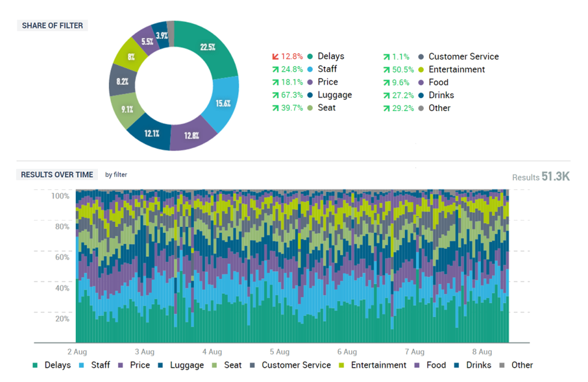The image size is (588, 382).
Task: Click the green arrow next to Seat 39.7%
Action: [276, 108]
